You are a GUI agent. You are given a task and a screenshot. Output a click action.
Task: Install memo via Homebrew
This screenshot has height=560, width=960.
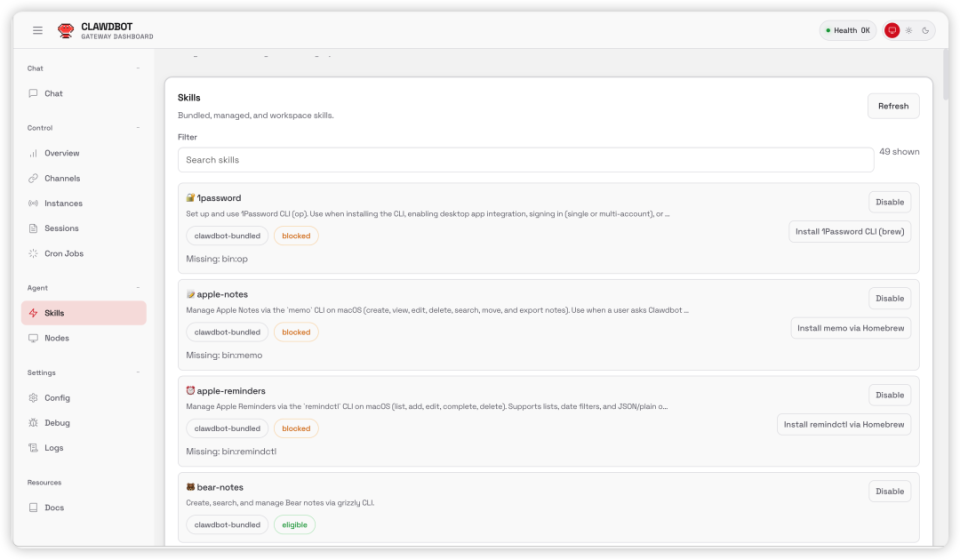(x=850, y=328)
